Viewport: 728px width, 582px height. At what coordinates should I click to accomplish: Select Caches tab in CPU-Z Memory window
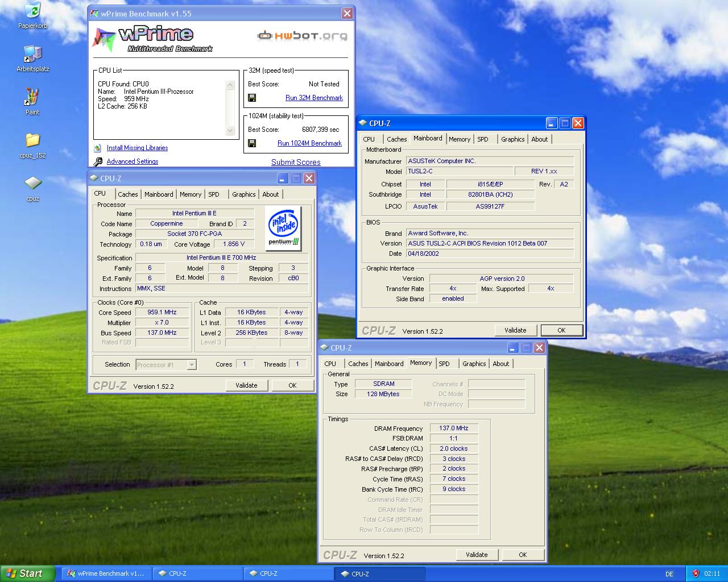point(358,364)
